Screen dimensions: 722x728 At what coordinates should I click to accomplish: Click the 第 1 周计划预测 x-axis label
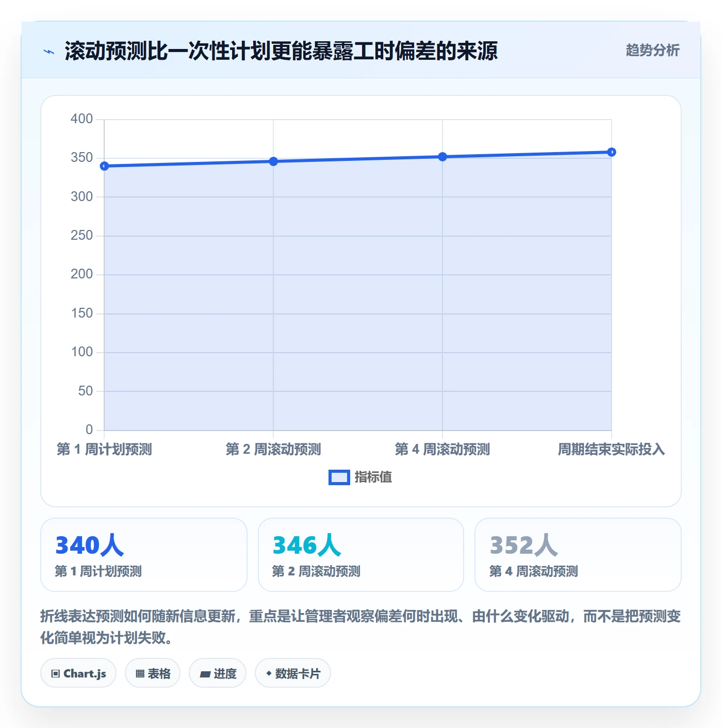click(105, 450)
